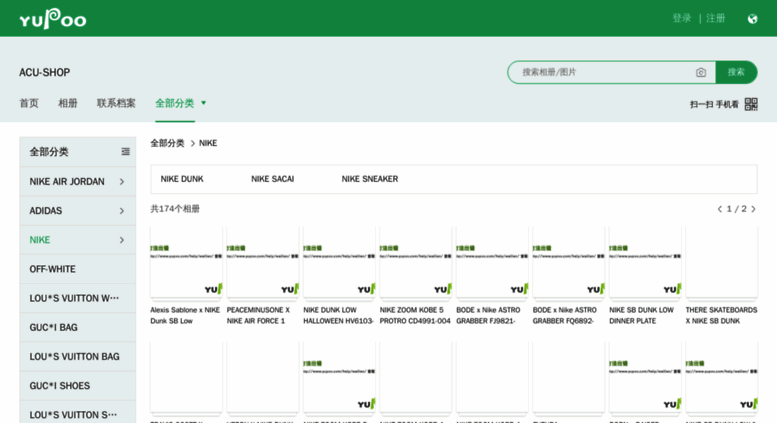Open PEACEMINUSONE X NIKE AIR FORCE 1 thumbnail
Screen dimensions: 777x423
[x=263, y=263]
